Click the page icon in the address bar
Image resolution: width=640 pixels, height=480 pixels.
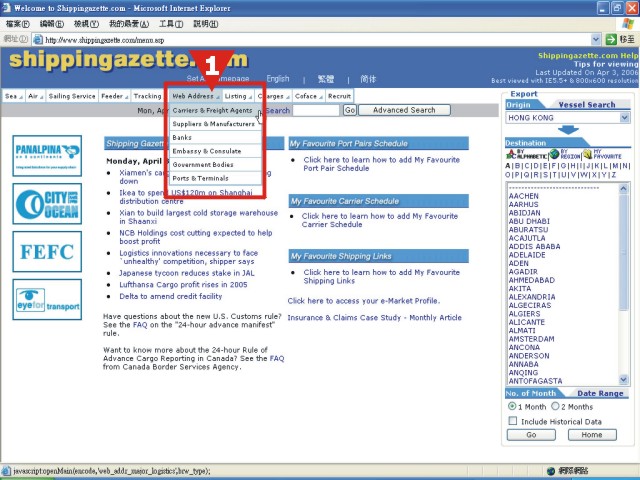[38, 40]
